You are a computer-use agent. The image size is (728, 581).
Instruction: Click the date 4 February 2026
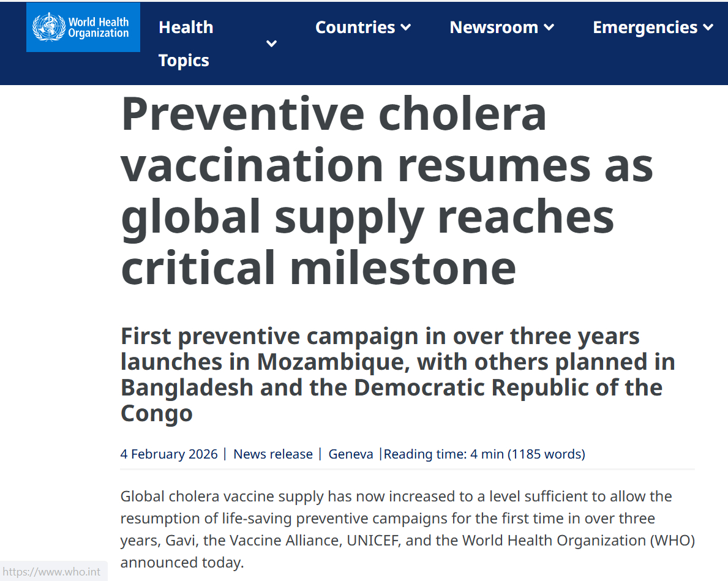click(x=169, y=454)
